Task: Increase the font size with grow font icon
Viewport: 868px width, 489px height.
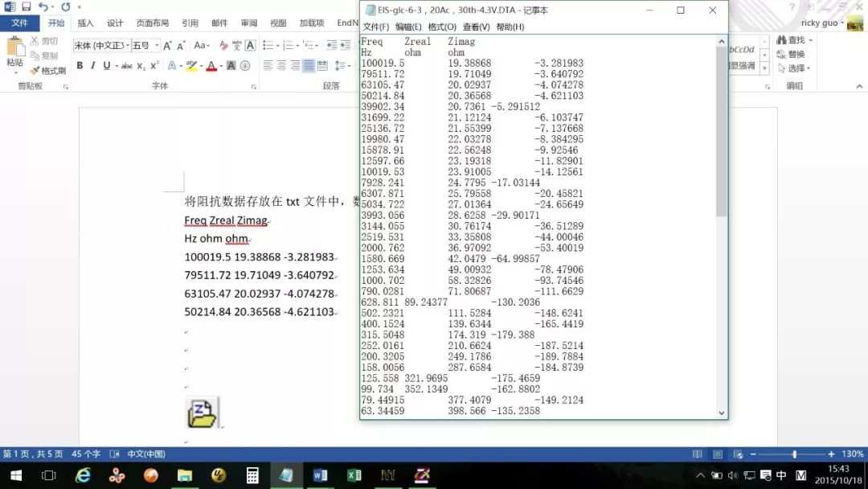Action: [167, 46]
